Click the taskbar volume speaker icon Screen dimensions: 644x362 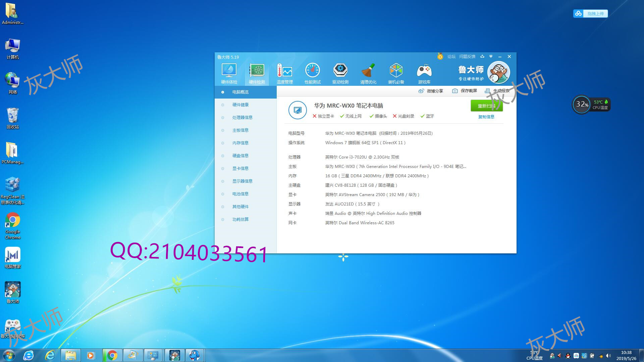(608, 356)
